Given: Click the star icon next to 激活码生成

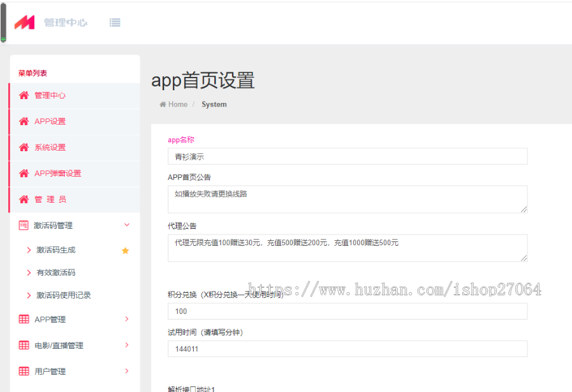Looking at the screenshot, I should pyautogui.click(x=125, y=250).
